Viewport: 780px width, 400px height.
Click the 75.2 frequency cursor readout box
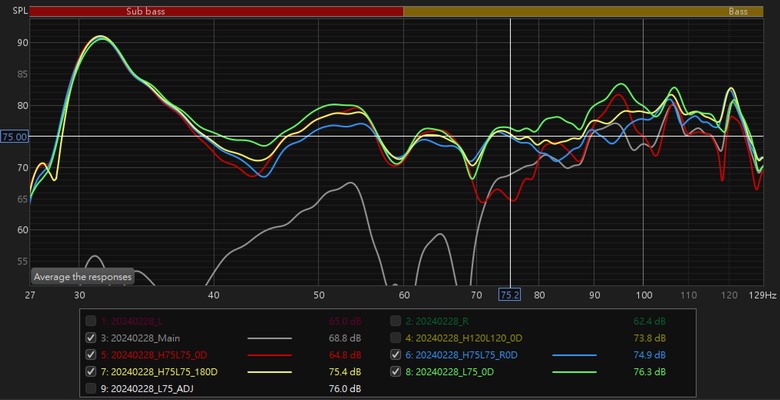tap(510, 295)
